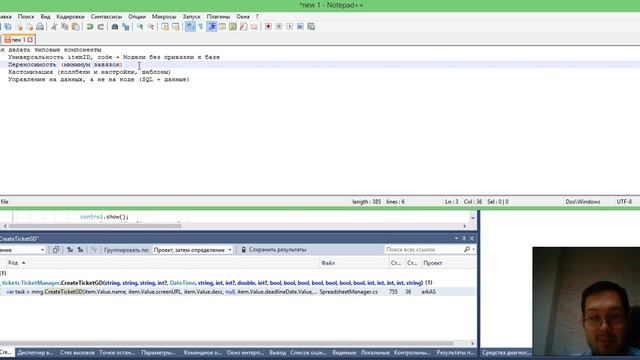Open the Синтаксисы menu

106,17
